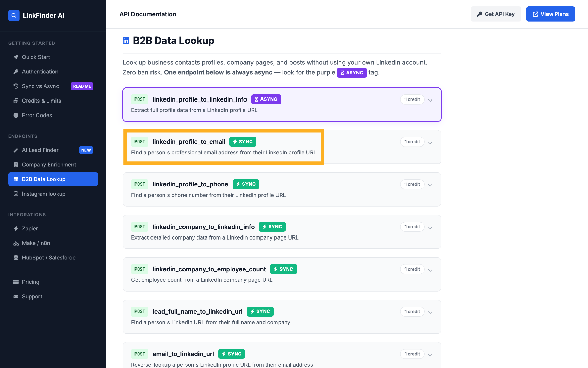Image resolution: width=588 pixels, height=368 pixels.
Task: Select the B2B Data Lookup menu item
Action: click(53, 179)
